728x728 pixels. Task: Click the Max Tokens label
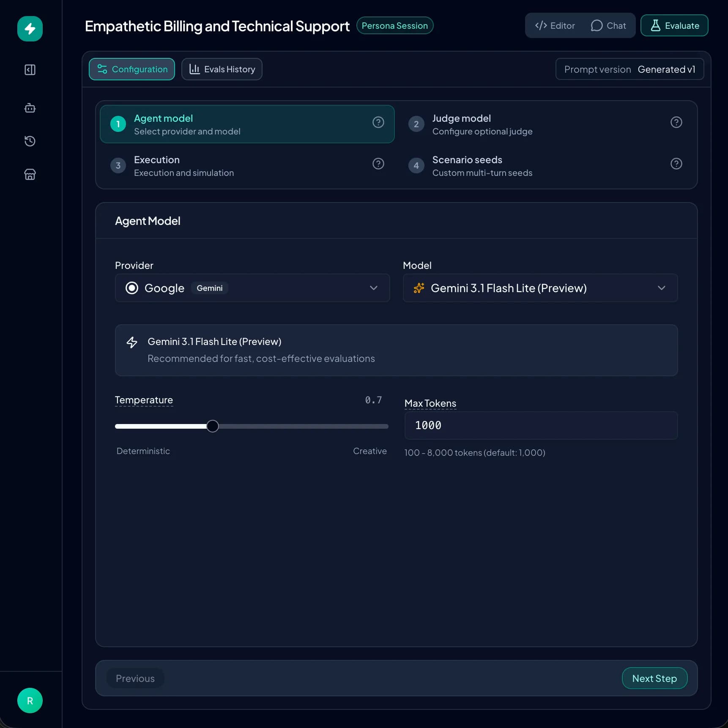[x=430, y=403]
